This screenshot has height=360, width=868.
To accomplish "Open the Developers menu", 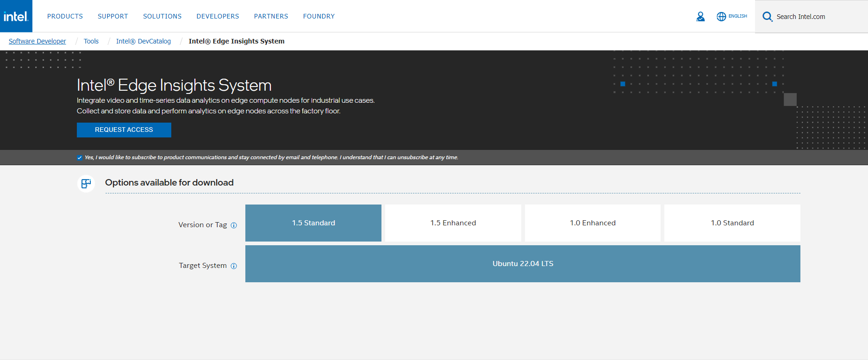I will tap(218, 16).
